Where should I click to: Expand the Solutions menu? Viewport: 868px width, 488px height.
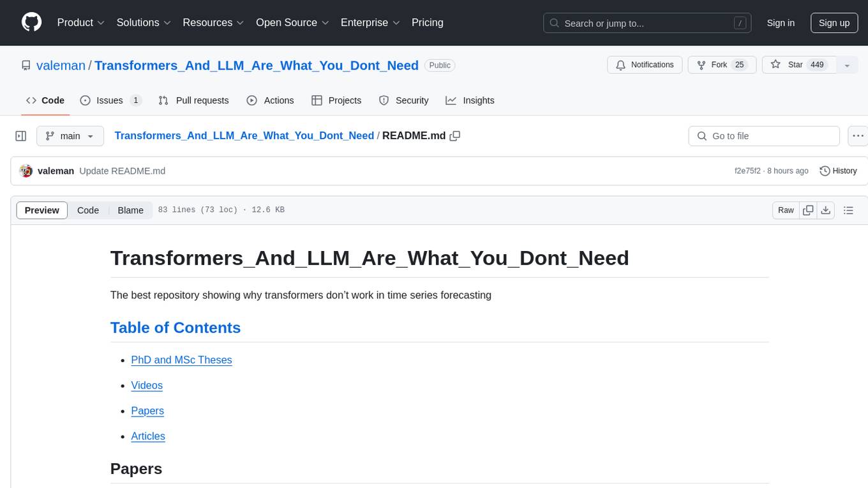(x=144, y=22)
